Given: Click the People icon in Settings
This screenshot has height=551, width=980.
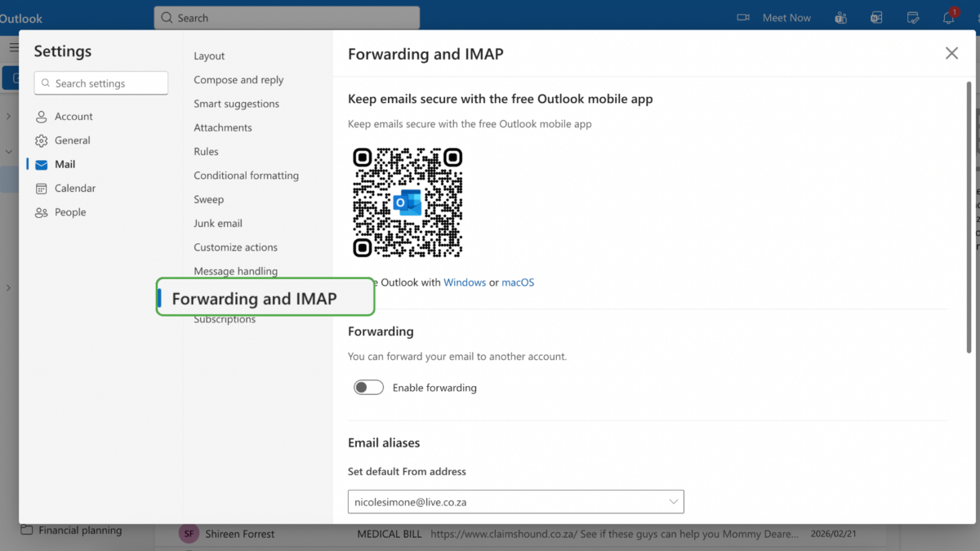Looking at the screenshot, I should [x=42, y=212].
